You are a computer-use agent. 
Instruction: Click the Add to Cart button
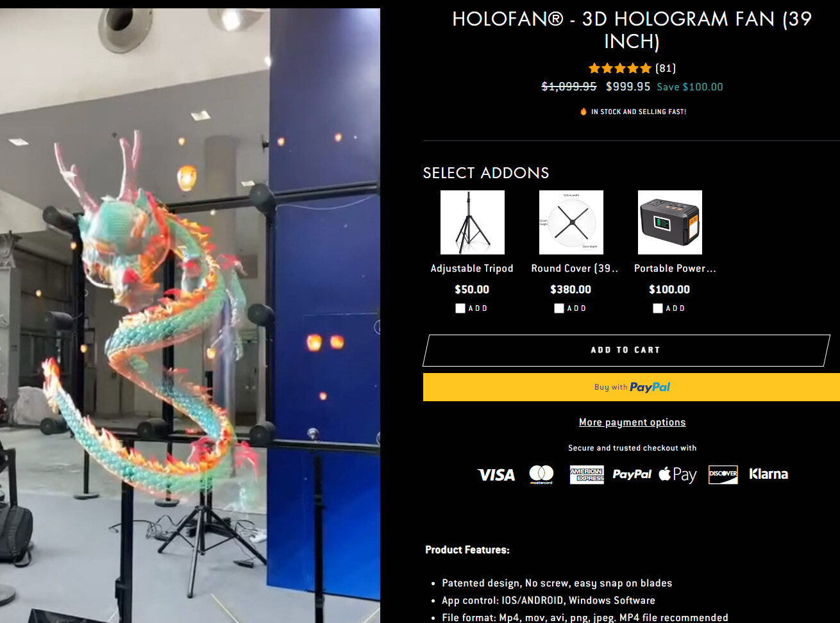(x=626, y=350)
